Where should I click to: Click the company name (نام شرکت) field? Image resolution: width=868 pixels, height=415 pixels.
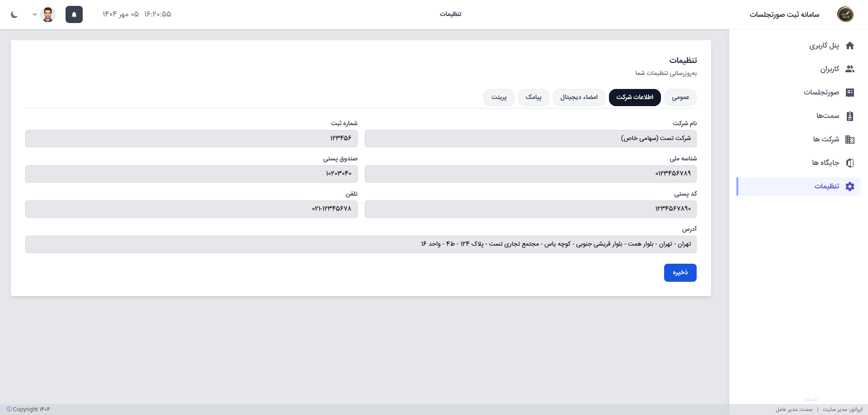(x=530, y=139)
